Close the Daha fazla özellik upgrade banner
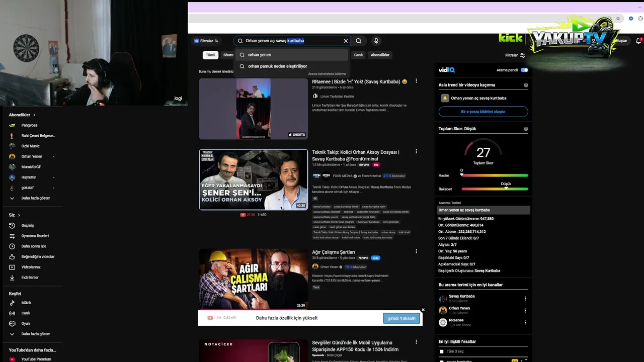Image resolution: width=644 pixels, height=362 pixels. coord(423,310)
